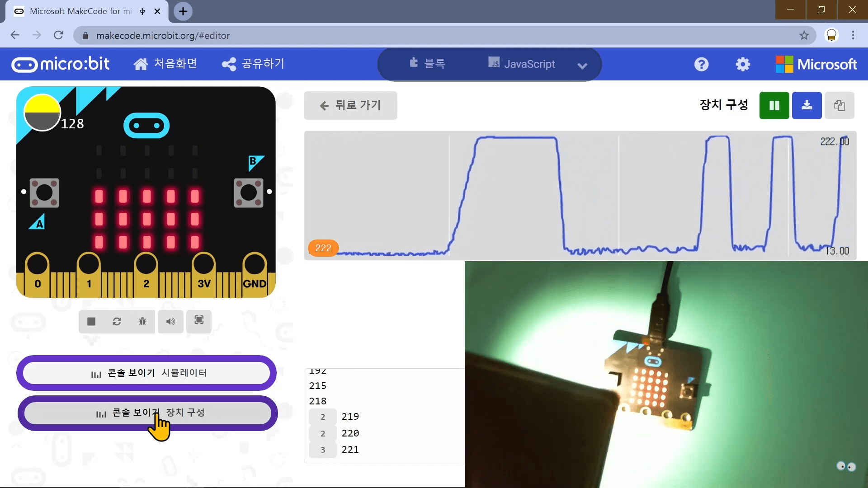Viewport: 868px width, 488px height.
Task: Mute the simulator sound
Action: [x=170, y=321]
